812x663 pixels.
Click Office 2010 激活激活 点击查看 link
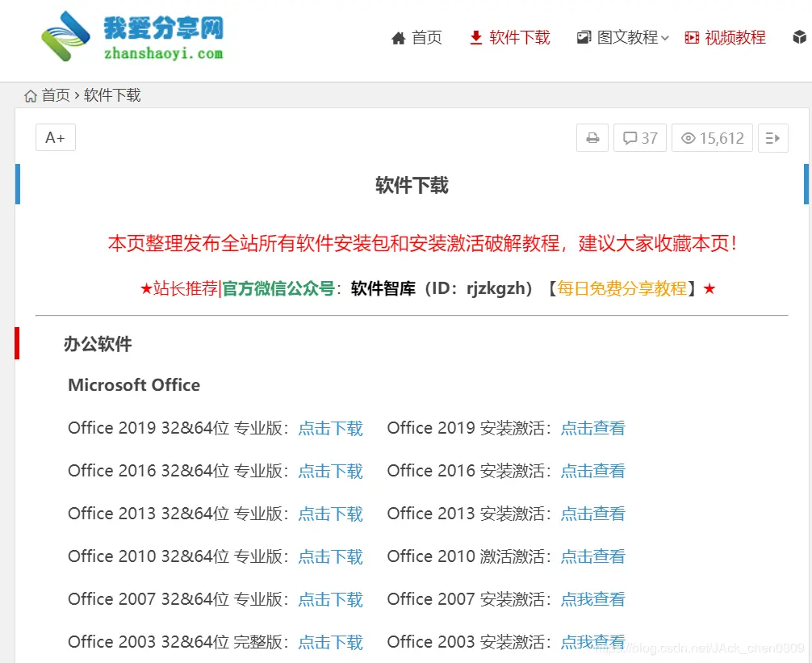coord(593,557)
